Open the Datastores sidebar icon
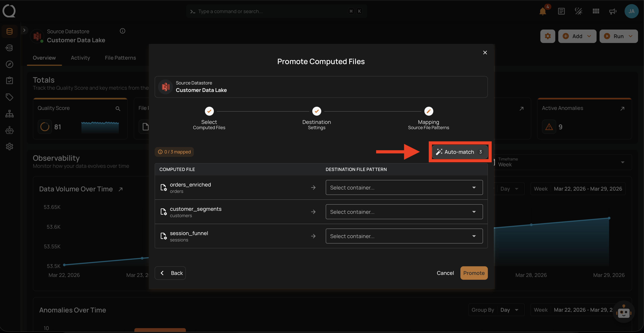This screenshot has height=333, width=644. pos(10,31)
